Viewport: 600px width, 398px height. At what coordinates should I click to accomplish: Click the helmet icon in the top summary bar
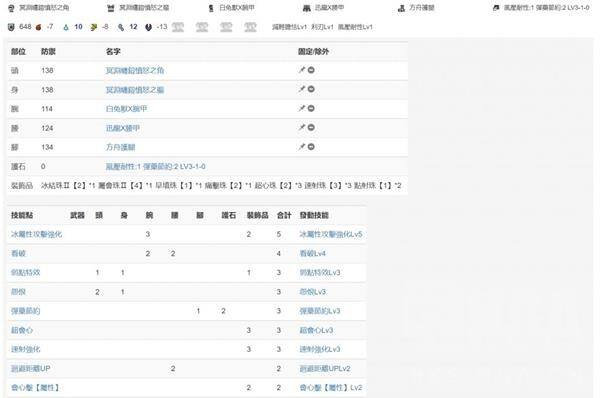click(11, 8)
